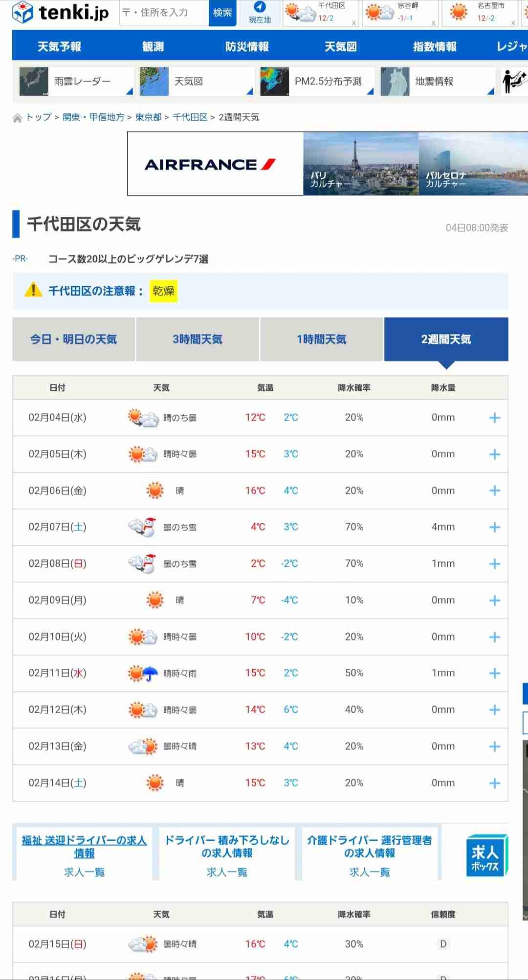Follow the 東京都 breadcrumb link
Screen dimensions: 528x980
pos(148,117)
